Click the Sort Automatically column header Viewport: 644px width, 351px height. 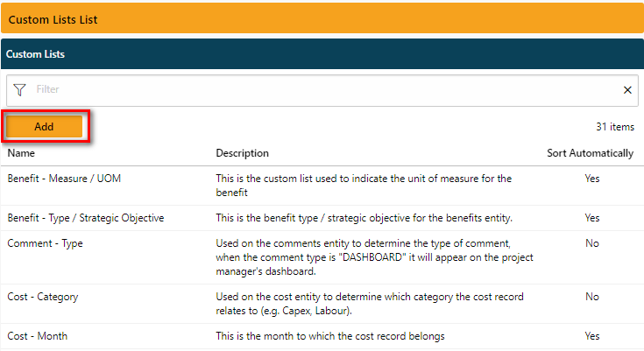(x=590, y=153)
